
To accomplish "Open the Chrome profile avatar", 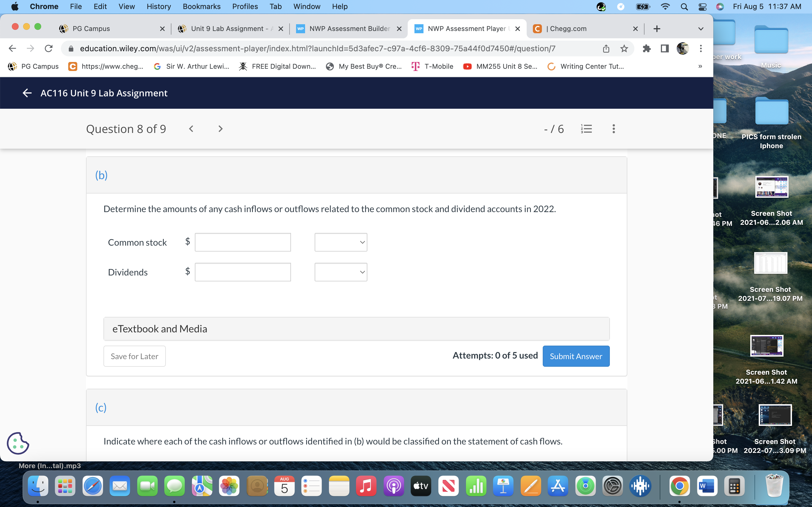I will tap(683, 48).
